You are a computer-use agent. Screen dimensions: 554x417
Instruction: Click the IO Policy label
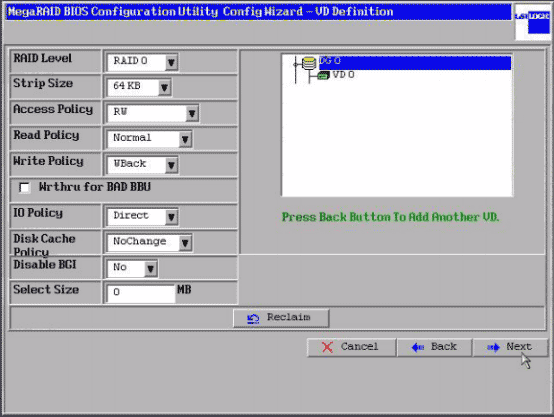pyautogui.click(x=38, y=213)
